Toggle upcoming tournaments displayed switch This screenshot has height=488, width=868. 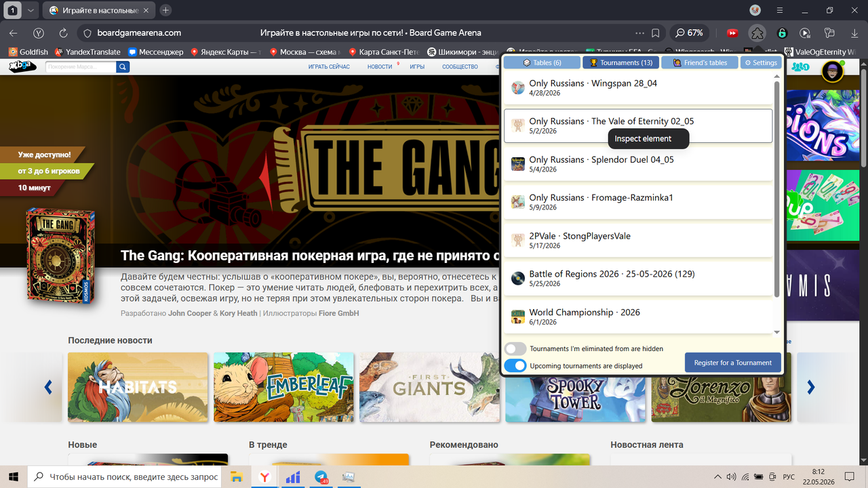(515, 365)
